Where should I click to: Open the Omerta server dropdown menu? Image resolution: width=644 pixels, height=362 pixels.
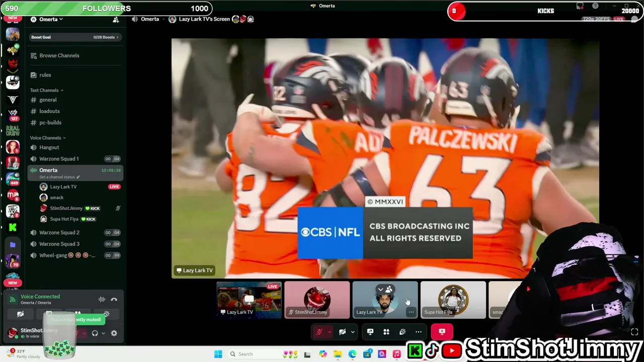[51, 19]
